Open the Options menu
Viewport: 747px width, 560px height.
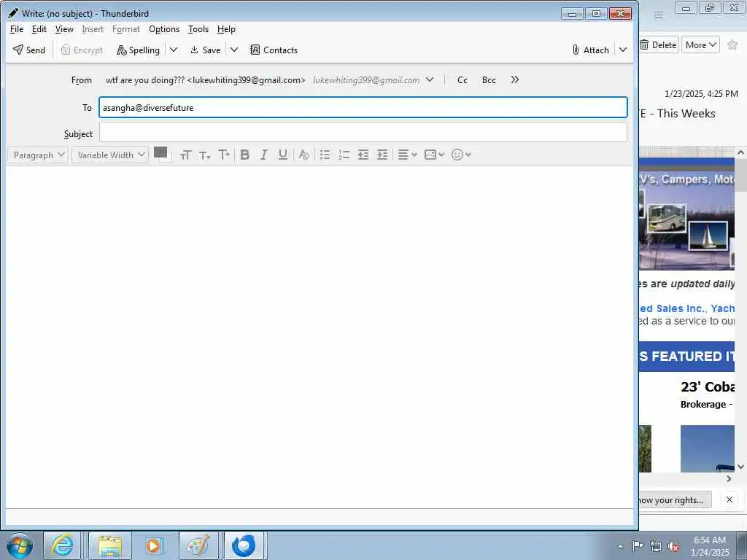(x=164, y=29)
